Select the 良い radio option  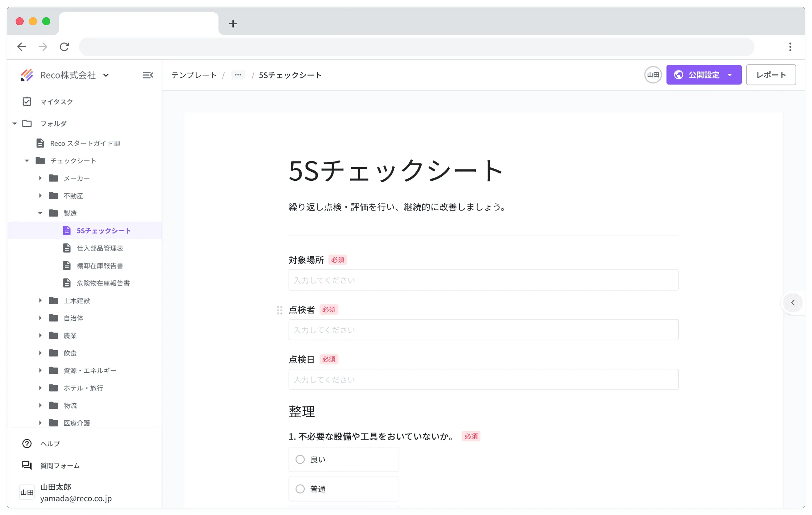coord(300,460)
